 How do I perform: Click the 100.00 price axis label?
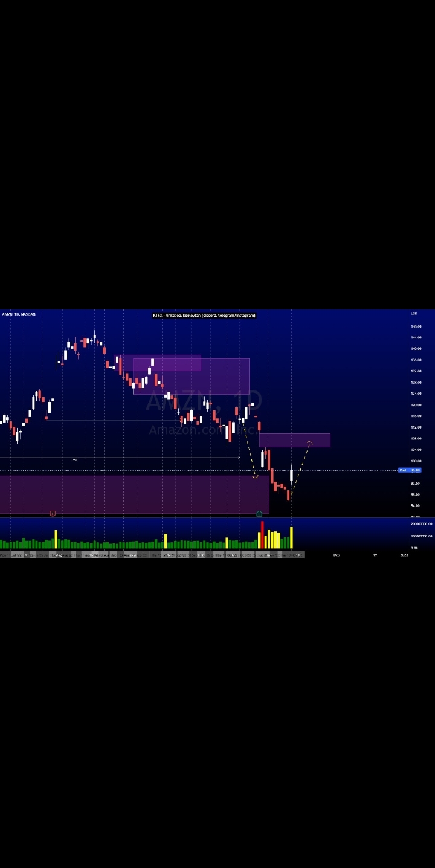416,461
